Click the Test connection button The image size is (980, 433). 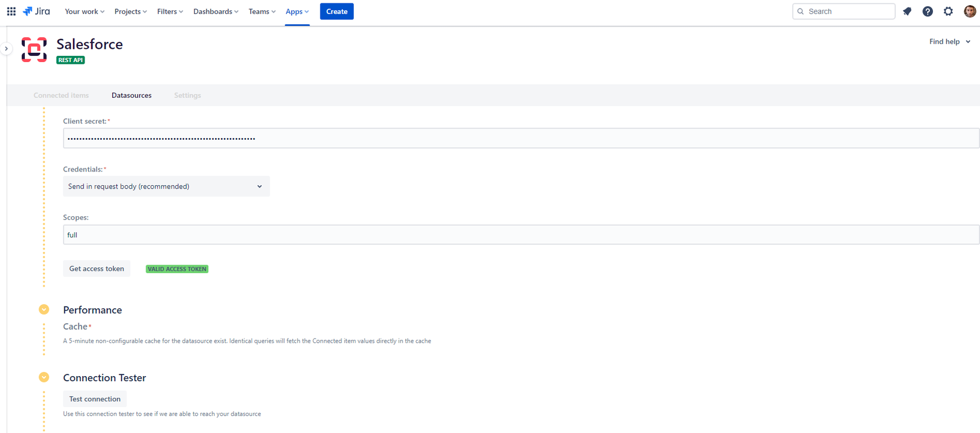(95, 399)
